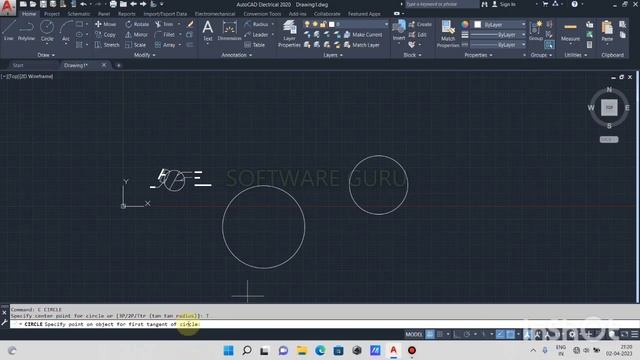This screenshot has width=640, height=360.
Task: Select the Circle tool in Draw panel
Action: (x=47, y=30)
